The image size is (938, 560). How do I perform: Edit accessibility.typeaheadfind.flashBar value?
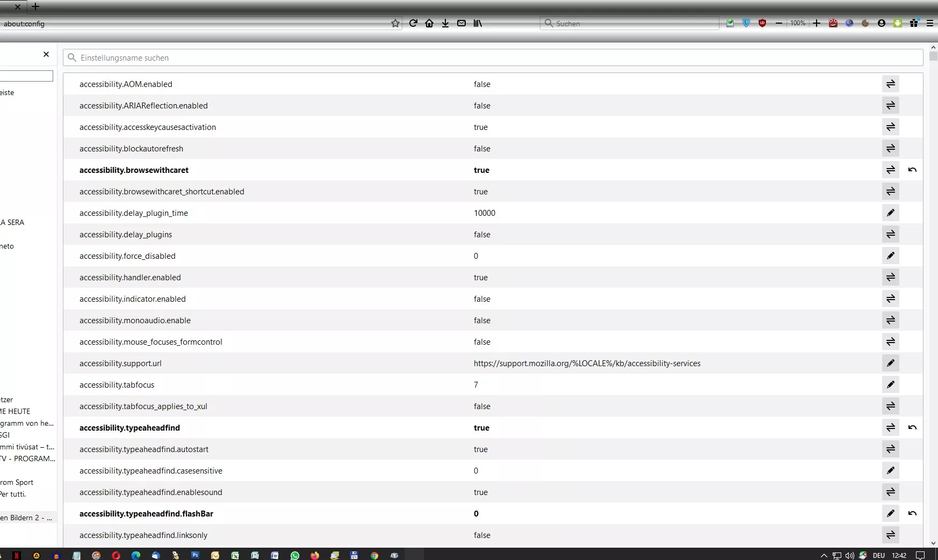pos(891,513)
